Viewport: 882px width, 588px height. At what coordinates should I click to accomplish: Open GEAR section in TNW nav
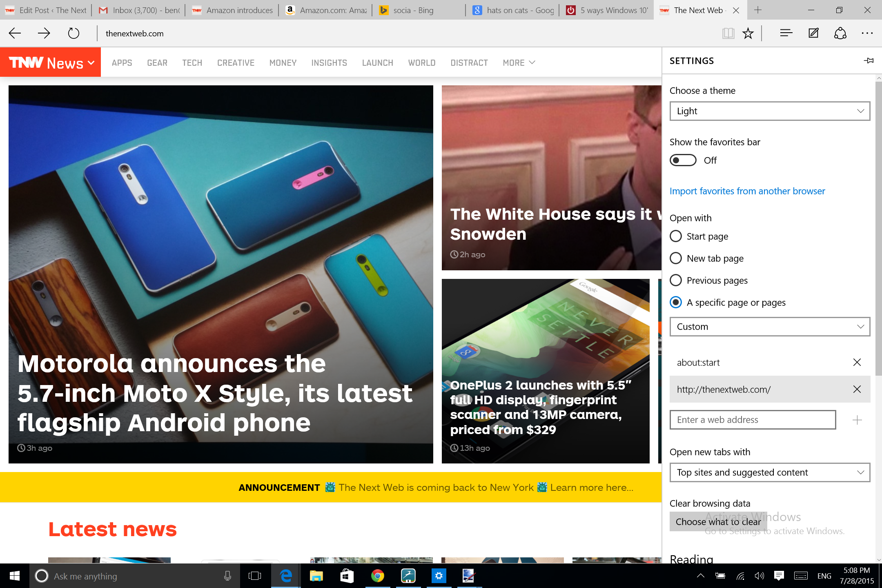point(157,63)
